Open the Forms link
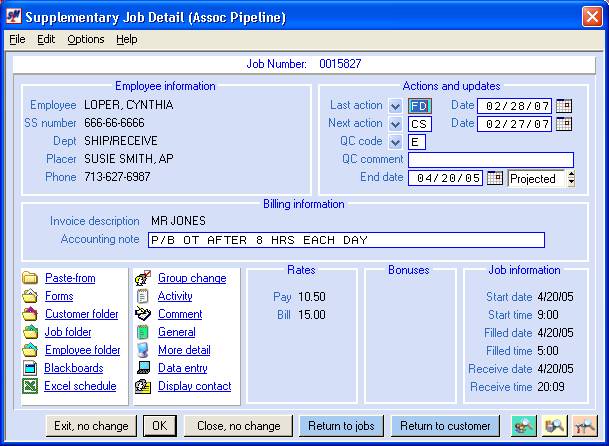The width and height of the screenshot is (609, 446). pos(59,296)
